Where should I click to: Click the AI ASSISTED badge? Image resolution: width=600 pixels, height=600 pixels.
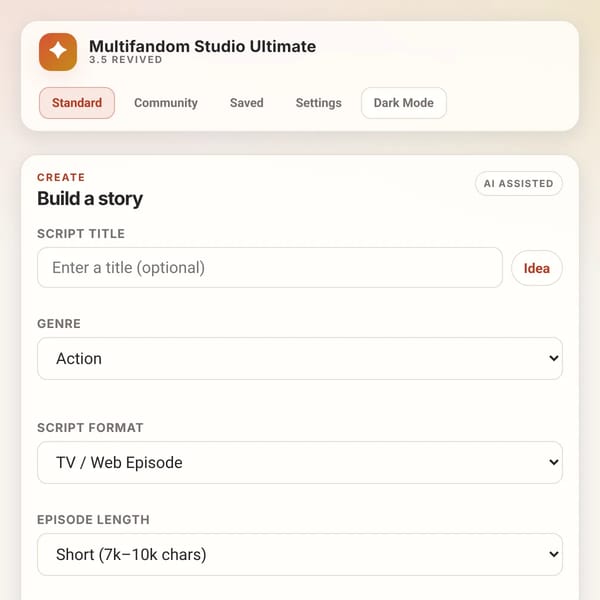pyautogui.click(x=518, y=184)
